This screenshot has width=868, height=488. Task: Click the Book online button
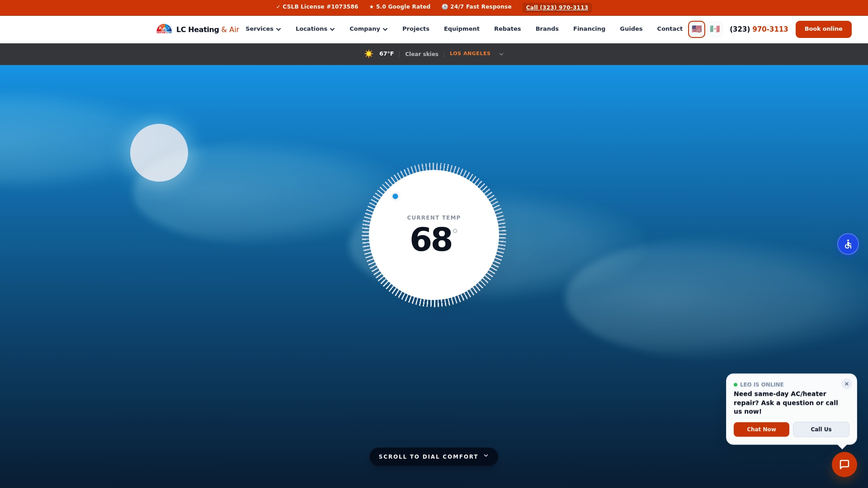click(823, 29)
